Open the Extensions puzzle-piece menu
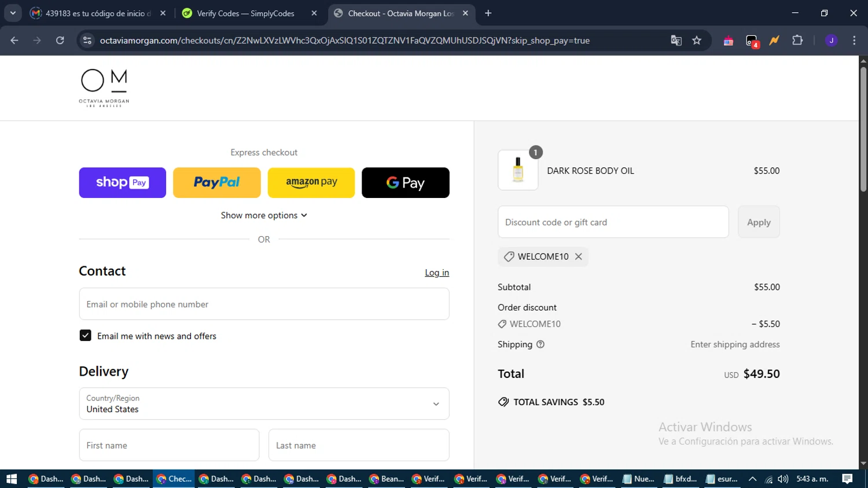Image resolution: width=868 pixels, height=488 pixels. click(x=797, y=41)
